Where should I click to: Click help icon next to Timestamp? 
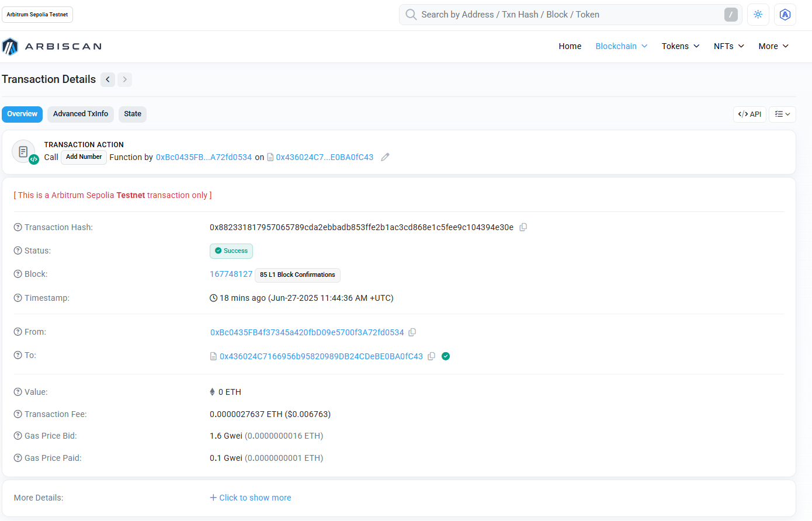(x=18, y=298)
